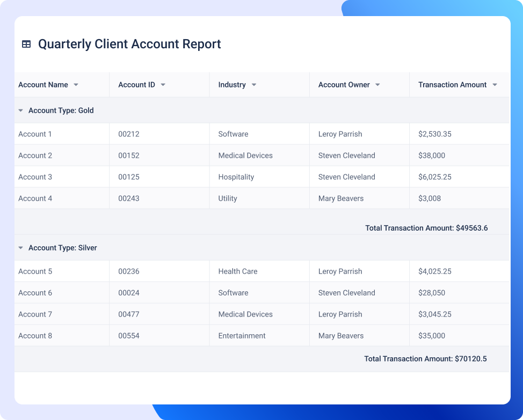
Task: Collapse the Account Type: Silver group
Action: (x=21, y=248)
